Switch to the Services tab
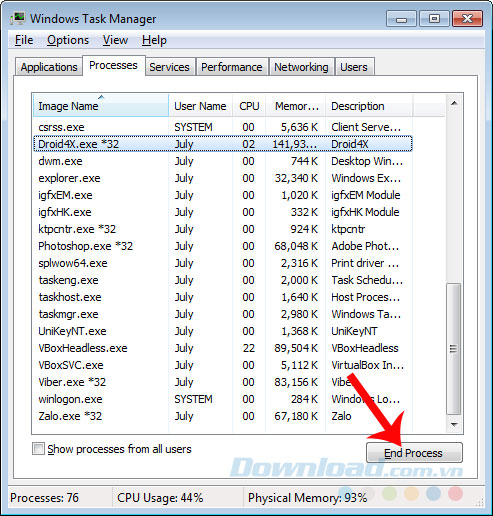 (x=169, y=67)
